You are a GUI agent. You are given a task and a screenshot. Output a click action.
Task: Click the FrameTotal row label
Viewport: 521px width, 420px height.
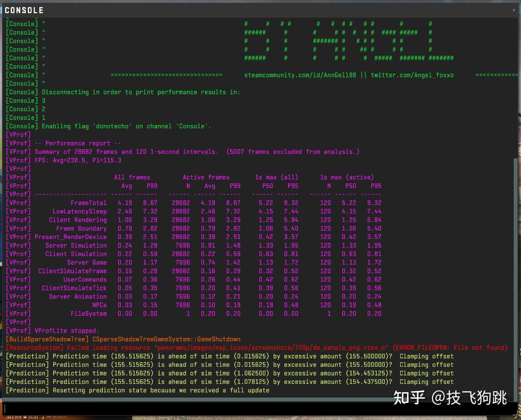[89, 203]
